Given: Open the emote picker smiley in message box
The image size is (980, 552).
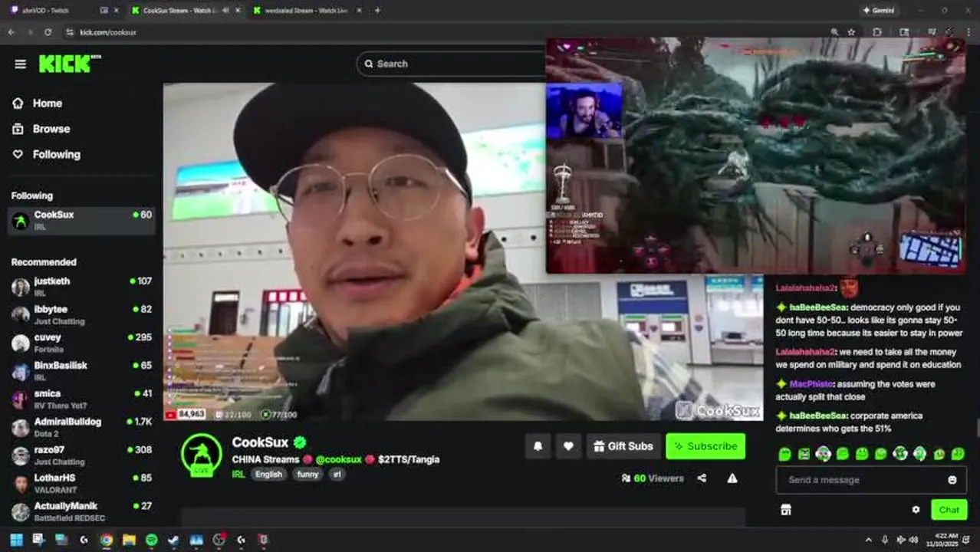Looking at the screenshot, I should [x=952, y=480].
